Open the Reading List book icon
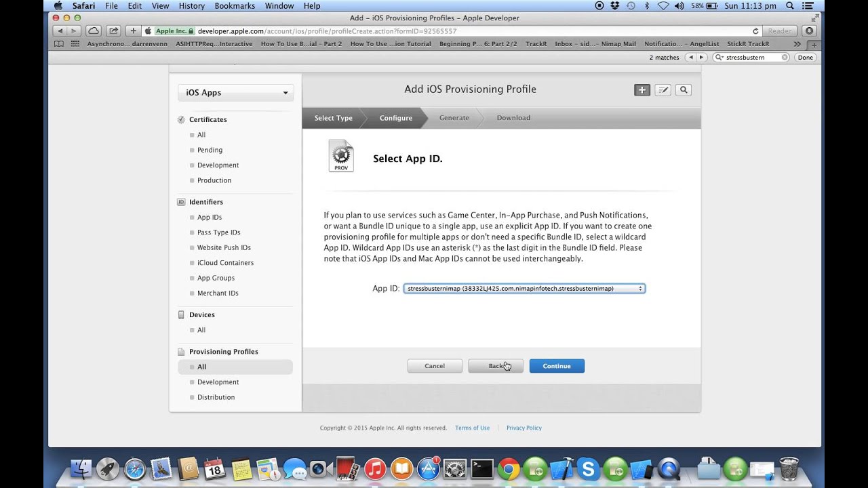 pyautogui.click(x=59, y=44)
